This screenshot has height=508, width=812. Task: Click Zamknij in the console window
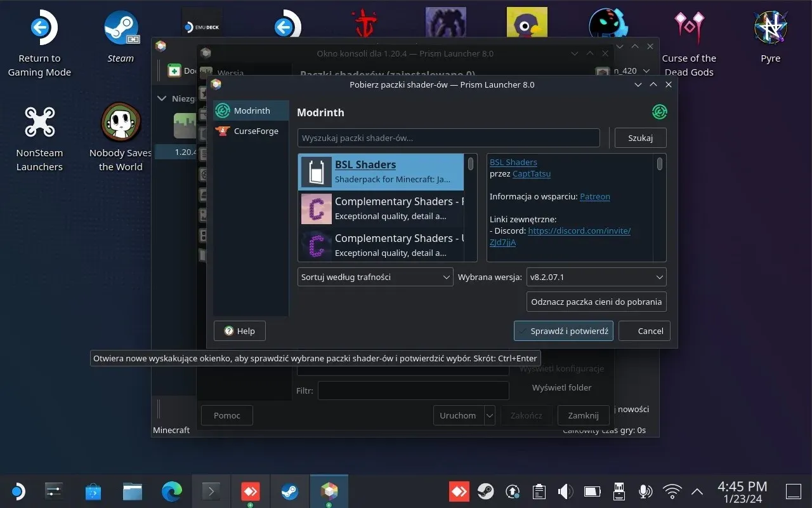coord(584,415)
